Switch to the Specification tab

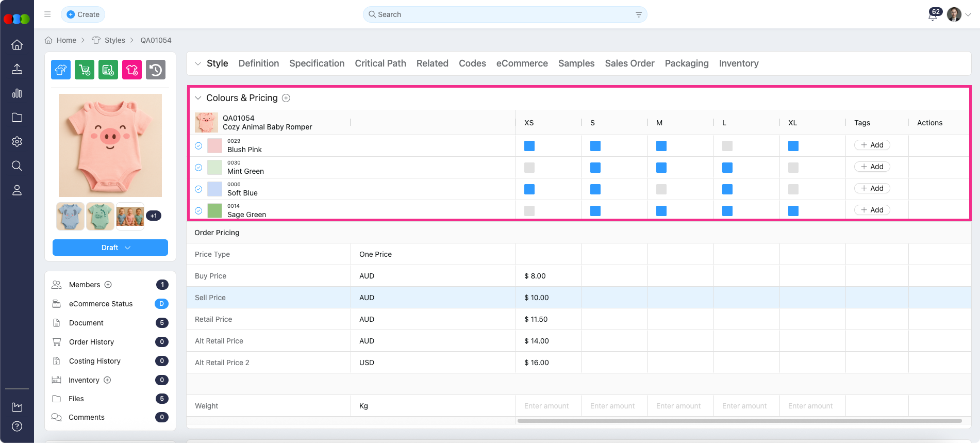(317, 63)
